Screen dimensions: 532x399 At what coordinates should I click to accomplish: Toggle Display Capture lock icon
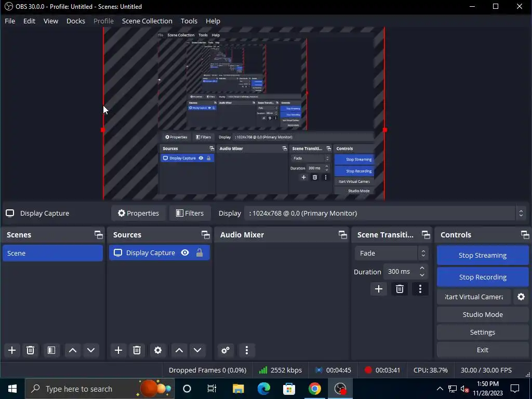tap(199, 253)
